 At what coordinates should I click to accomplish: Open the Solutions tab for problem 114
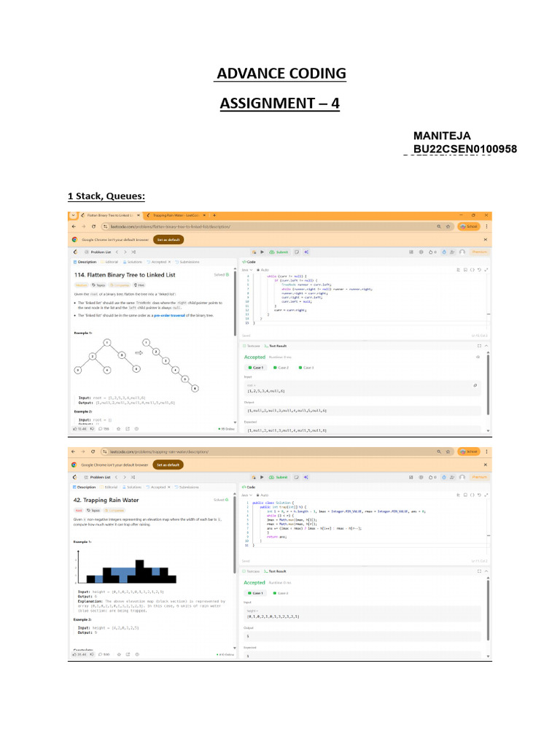[133, 262]
